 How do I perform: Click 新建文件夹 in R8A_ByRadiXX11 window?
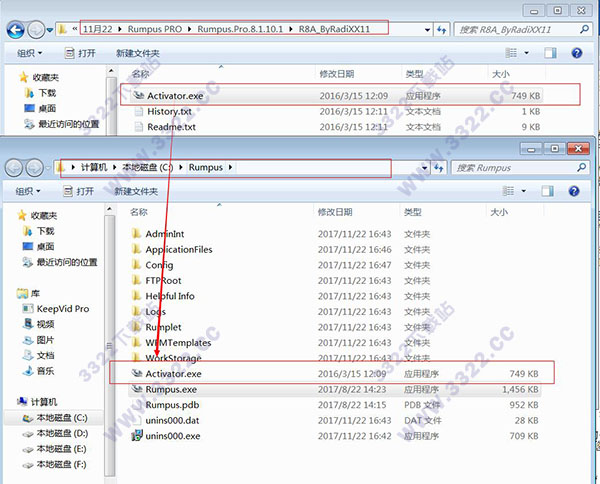pos(138,53)
